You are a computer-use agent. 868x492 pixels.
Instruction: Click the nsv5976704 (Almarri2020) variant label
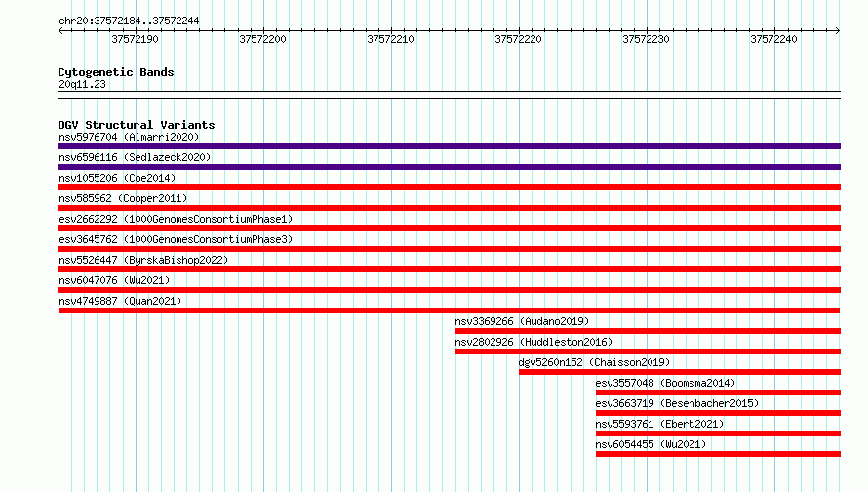coord(129,137)
